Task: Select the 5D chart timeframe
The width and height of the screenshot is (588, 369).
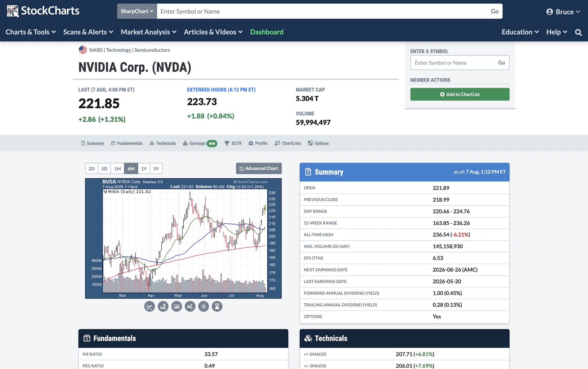Action: pos(104,169)
